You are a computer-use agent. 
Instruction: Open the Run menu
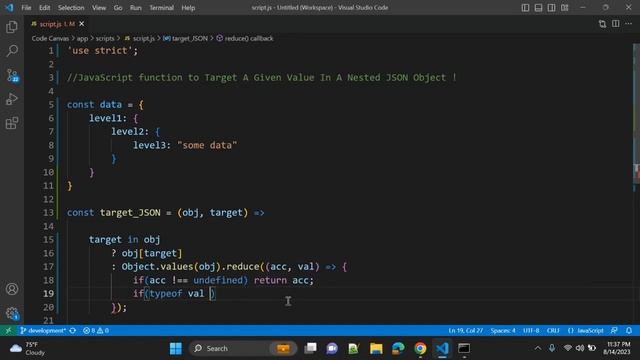(136, 8)
